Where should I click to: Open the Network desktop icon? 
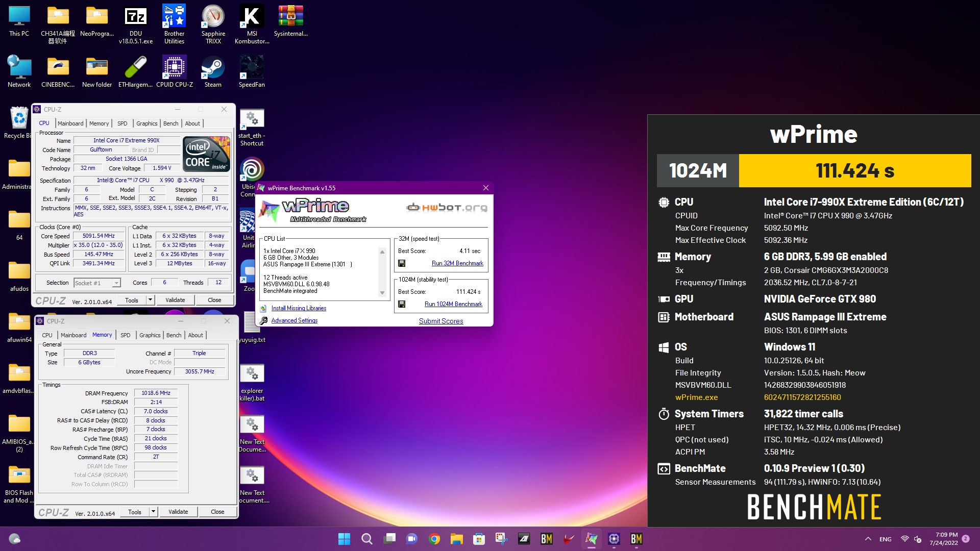click(19, 71)
